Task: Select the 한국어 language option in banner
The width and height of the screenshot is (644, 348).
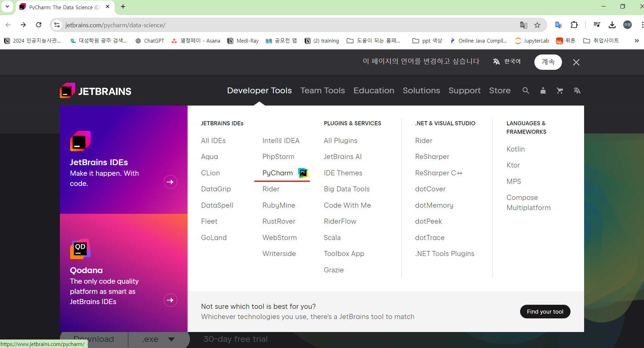Action: point(507,62)
